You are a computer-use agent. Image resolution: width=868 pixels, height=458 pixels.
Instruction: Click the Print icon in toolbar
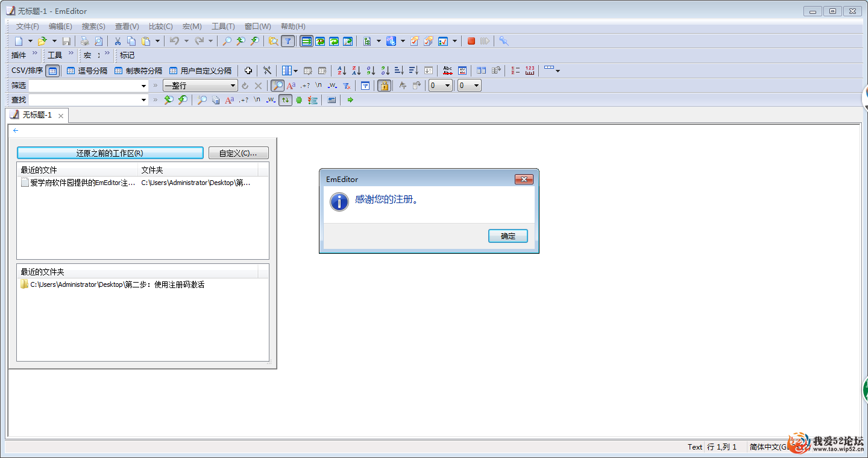point(84,41)
